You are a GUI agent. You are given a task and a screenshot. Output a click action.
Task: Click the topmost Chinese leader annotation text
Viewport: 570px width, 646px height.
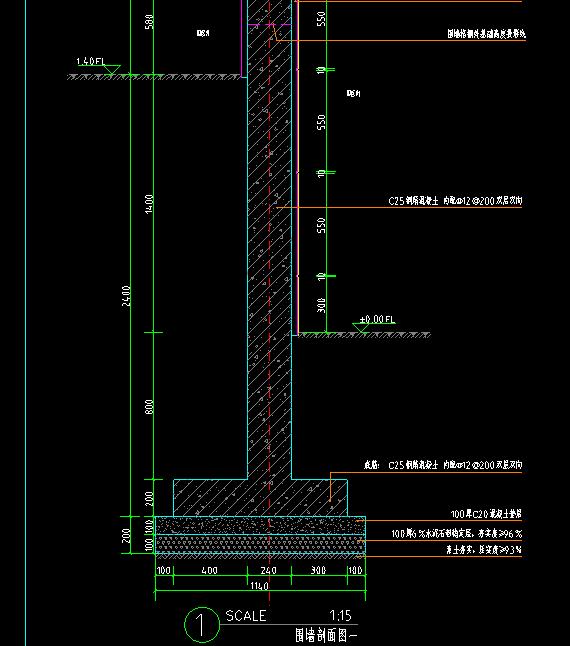[486, 34]
